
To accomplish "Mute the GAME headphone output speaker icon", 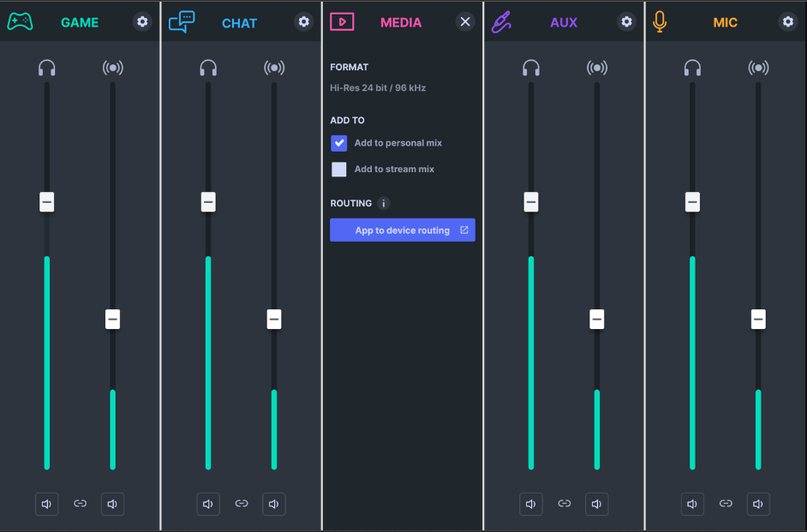I will (46, 504).
